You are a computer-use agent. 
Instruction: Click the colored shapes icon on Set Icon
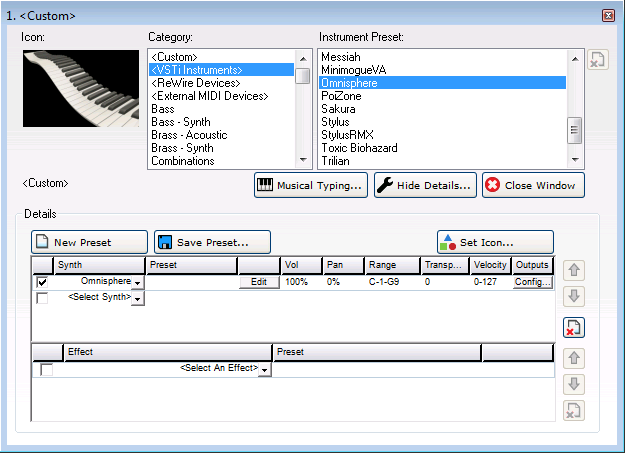pos(448,242)
